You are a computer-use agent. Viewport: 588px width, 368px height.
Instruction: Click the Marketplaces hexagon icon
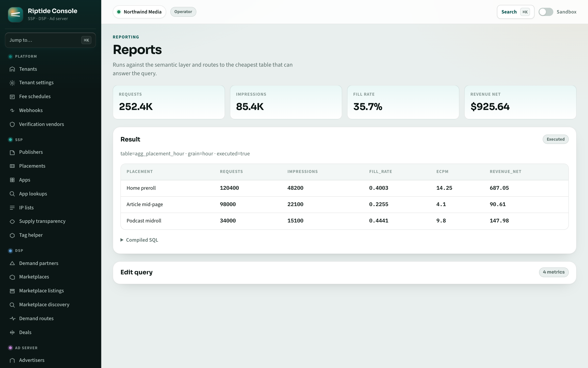(12, 277)
